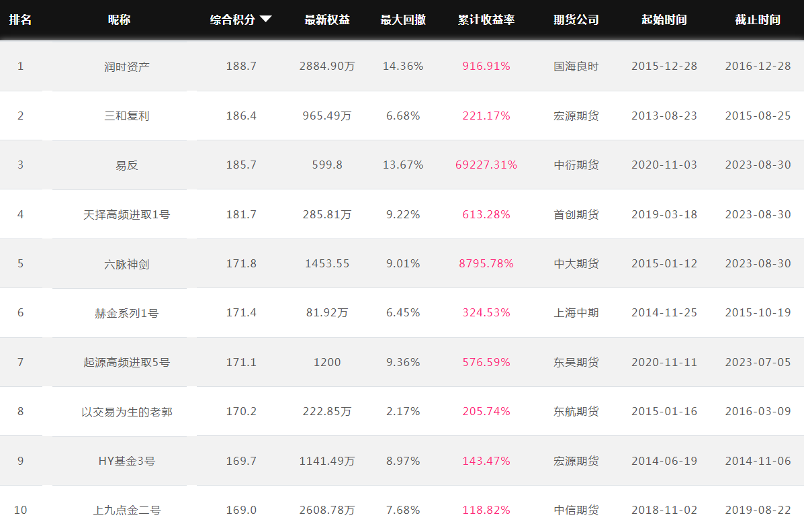Click futures company 东航期货
Screen dimensions: 804x532
coord(576,412)
